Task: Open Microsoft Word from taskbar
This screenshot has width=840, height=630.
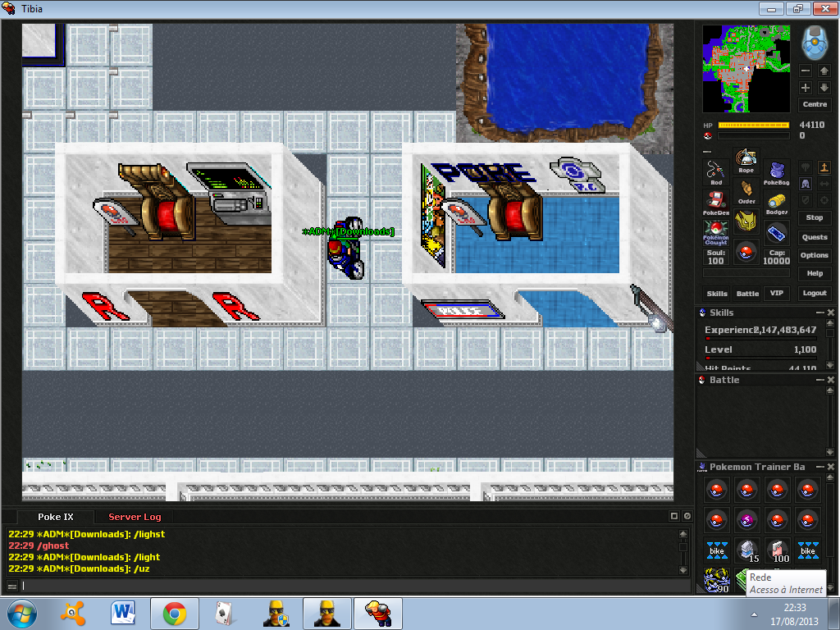Action: [123, 614]
